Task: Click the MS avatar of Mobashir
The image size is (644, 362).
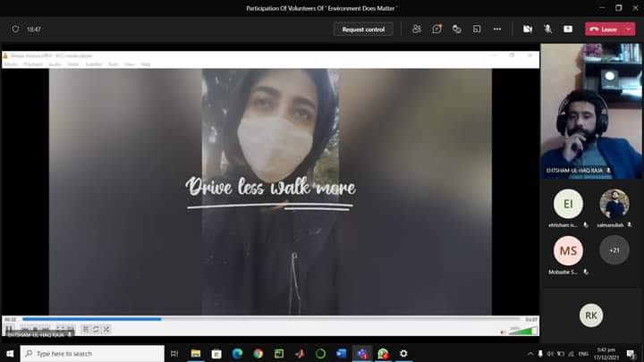Action: pyautogui.click(x=568, y=250)
